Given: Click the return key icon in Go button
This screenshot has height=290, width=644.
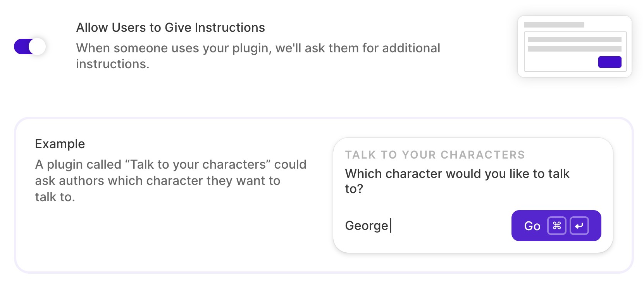Looking at the screenshot, I should (579, 226).
